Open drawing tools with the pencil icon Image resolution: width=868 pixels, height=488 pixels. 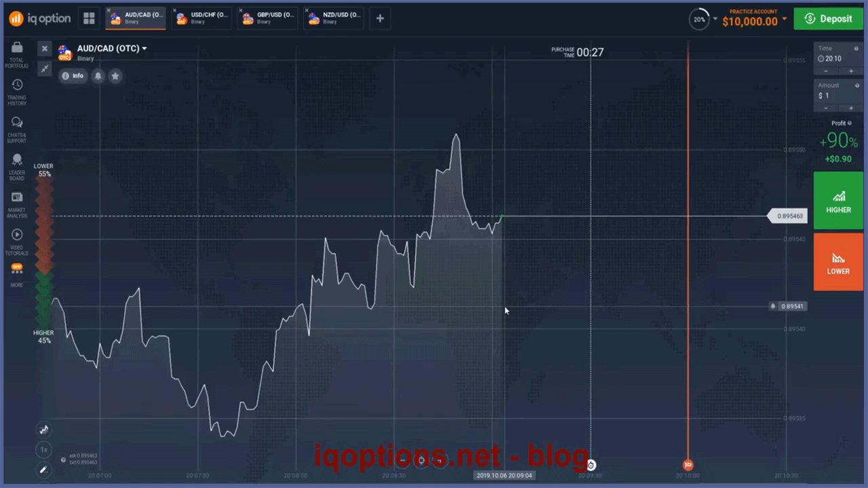click(x=44, y=470)
